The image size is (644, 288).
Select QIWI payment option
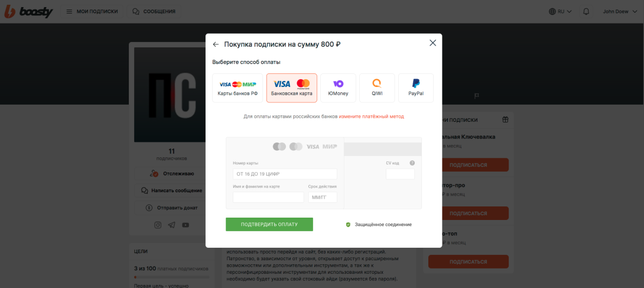(x=377, y=88)
